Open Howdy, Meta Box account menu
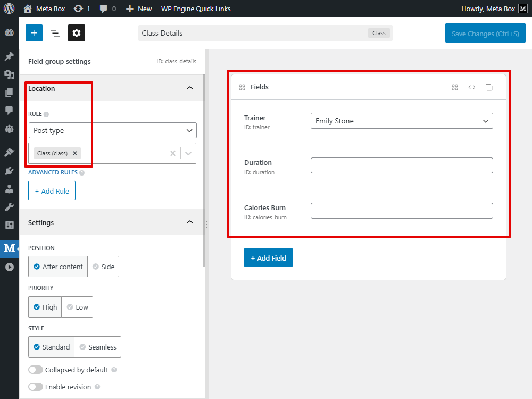Viewport: 532px width, 399px height. [494, 9]
